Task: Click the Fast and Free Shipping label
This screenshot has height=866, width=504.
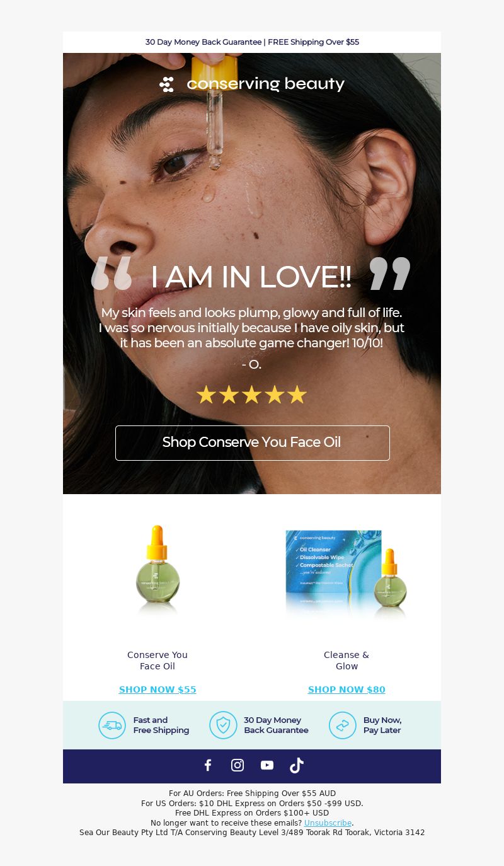Action: tap(161, 725)
